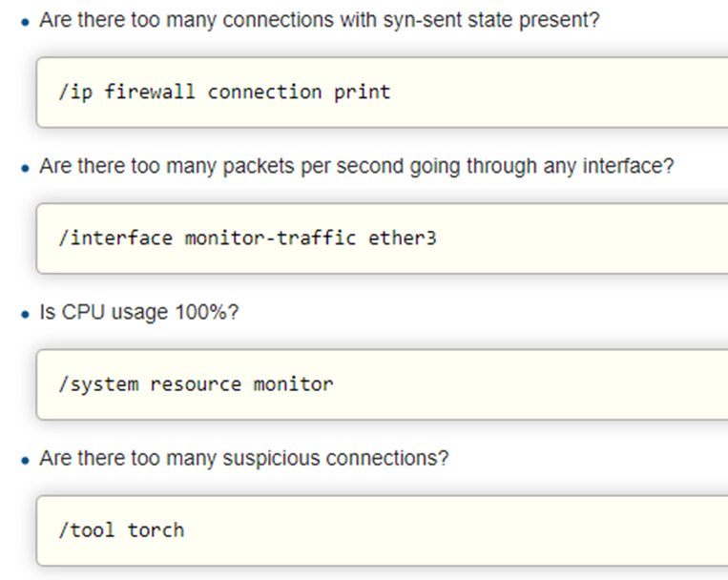Select the '/tool torch' command text
This screenshot has width=728, height=580.
(x=121, y=530)
